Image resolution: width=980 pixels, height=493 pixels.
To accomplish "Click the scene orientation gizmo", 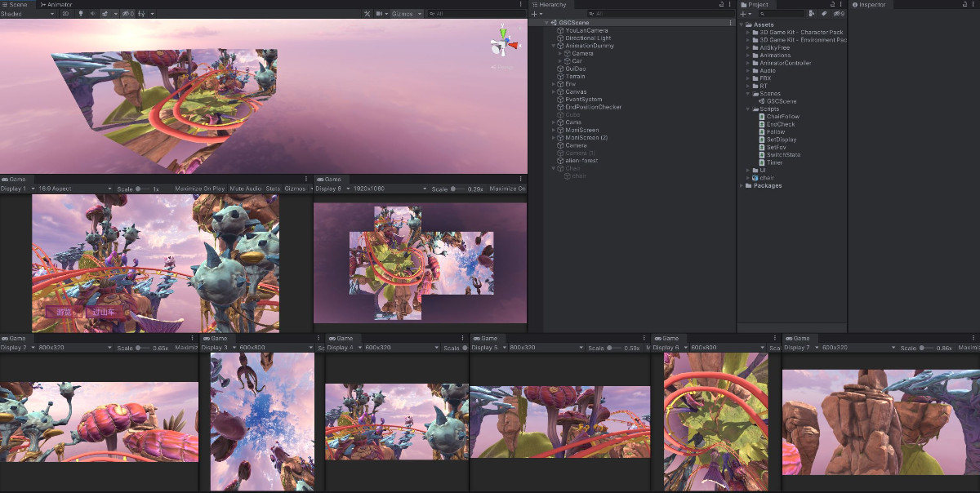I will (x=504, y=42).
